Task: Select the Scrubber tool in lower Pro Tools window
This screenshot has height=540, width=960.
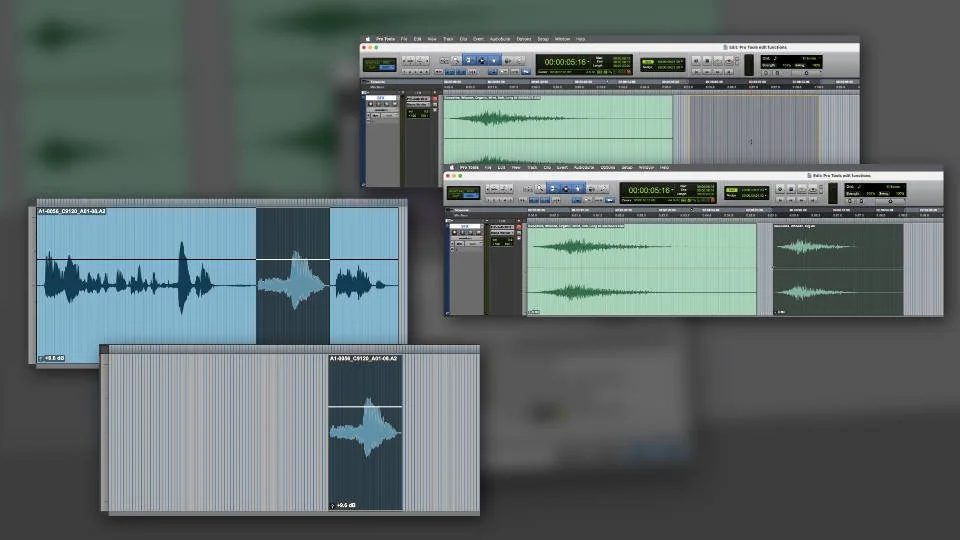Action: (x=592, y=189)
